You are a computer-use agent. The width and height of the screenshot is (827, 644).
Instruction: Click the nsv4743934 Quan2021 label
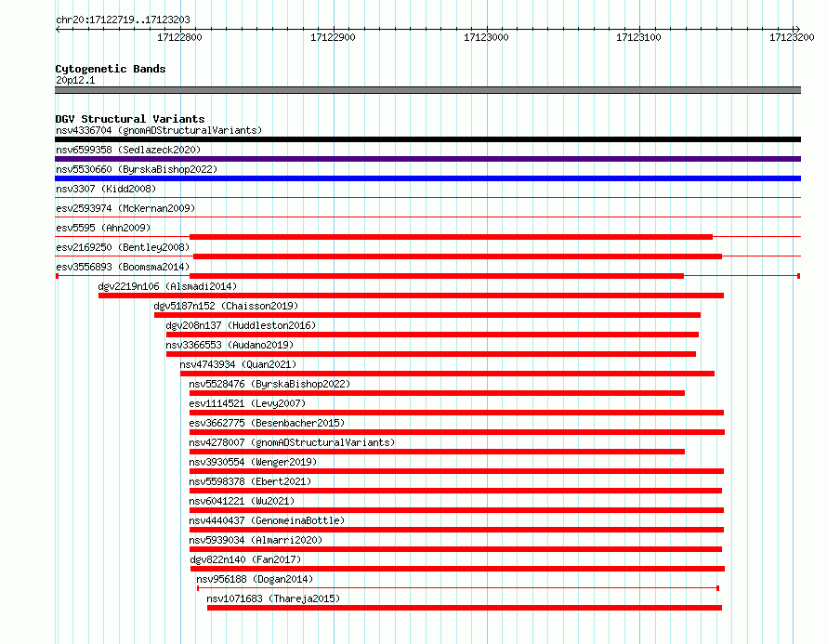238,364
